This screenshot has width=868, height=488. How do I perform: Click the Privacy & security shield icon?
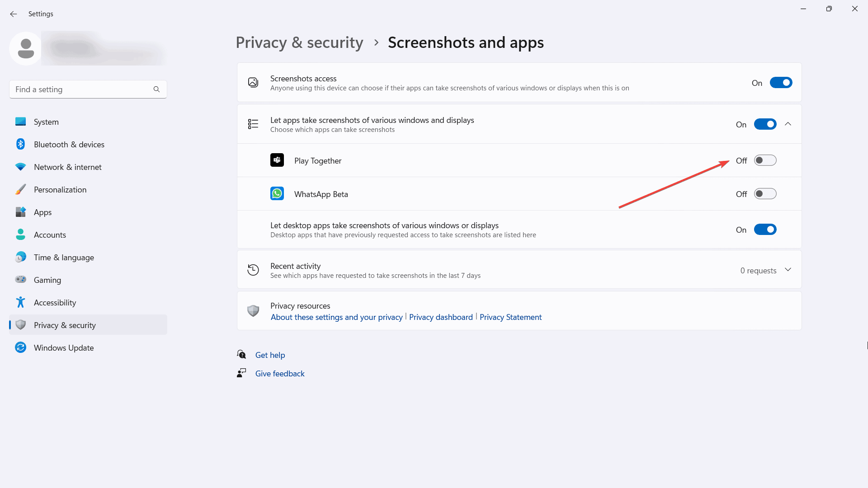pos(21,325)
